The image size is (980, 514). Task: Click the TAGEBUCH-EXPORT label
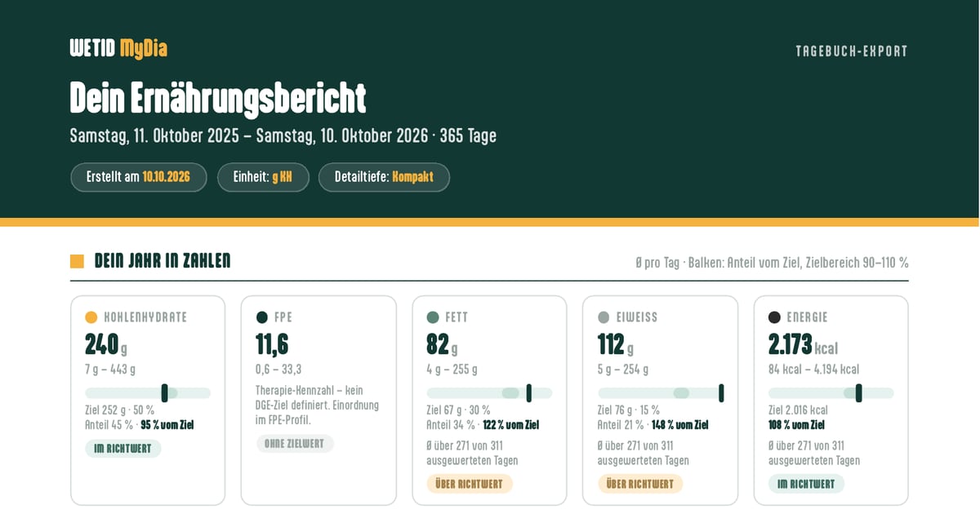click(x=852, y=51)
